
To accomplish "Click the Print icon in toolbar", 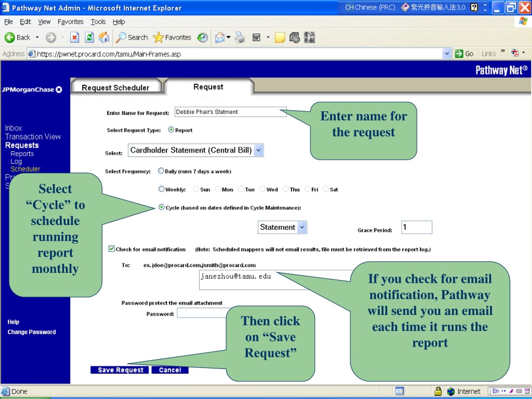I will pos(240,38).
